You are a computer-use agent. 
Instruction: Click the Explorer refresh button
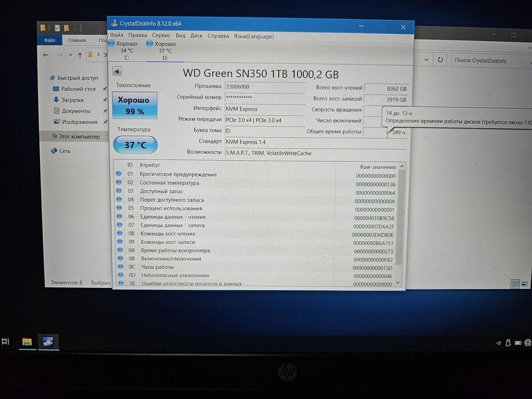point(440,60)
